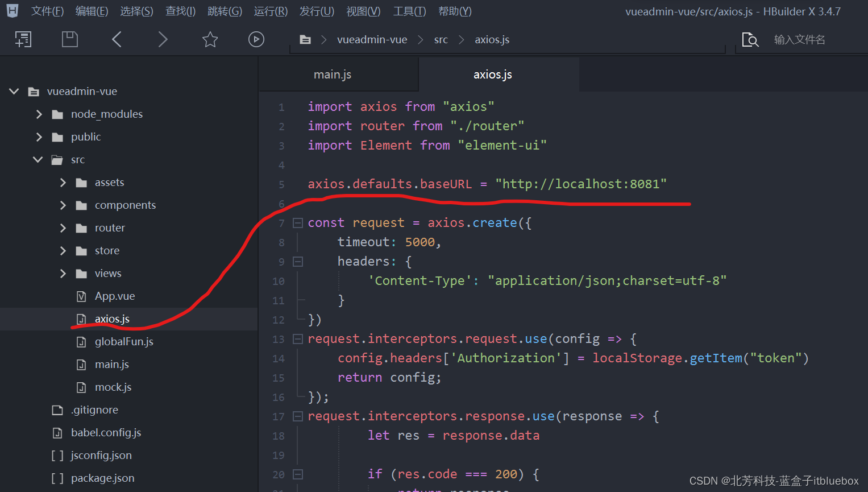Go back with the left arrow icon
This screenshot has height=492, width=868.
(x=117, y=39)
